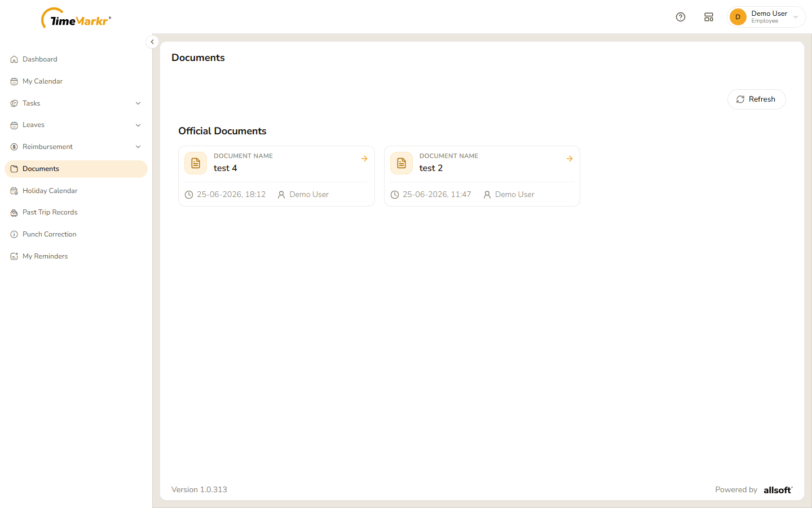Click the user icon on test 2 card
Screen dimensions: 812x508
pos(487,195)
